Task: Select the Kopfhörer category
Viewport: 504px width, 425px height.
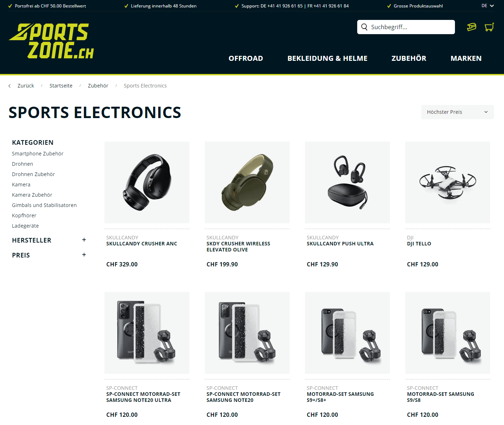Action: pos(24,216)
